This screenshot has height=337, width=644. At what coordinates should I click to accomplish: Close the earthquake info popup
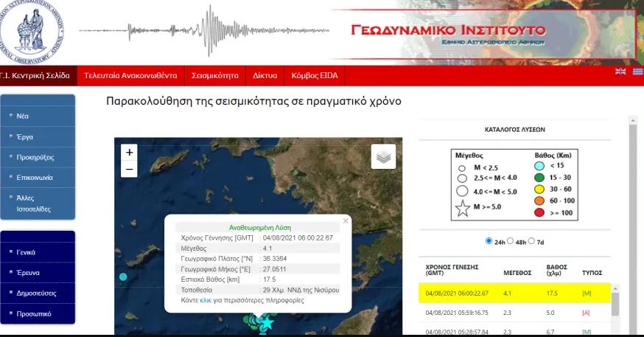346,220
